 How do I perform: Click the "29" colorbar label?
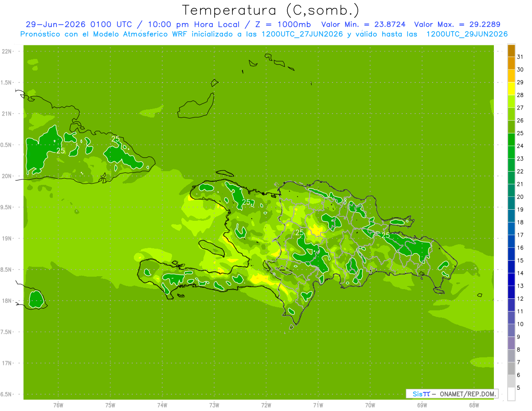pos(520,82)
